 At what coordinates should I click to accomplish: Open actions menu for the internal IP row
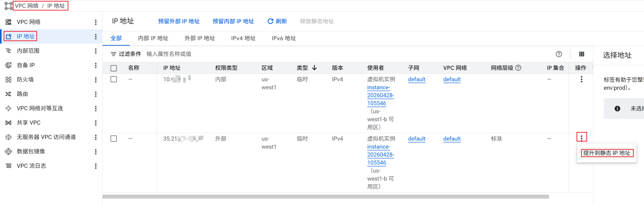[581, 79]
